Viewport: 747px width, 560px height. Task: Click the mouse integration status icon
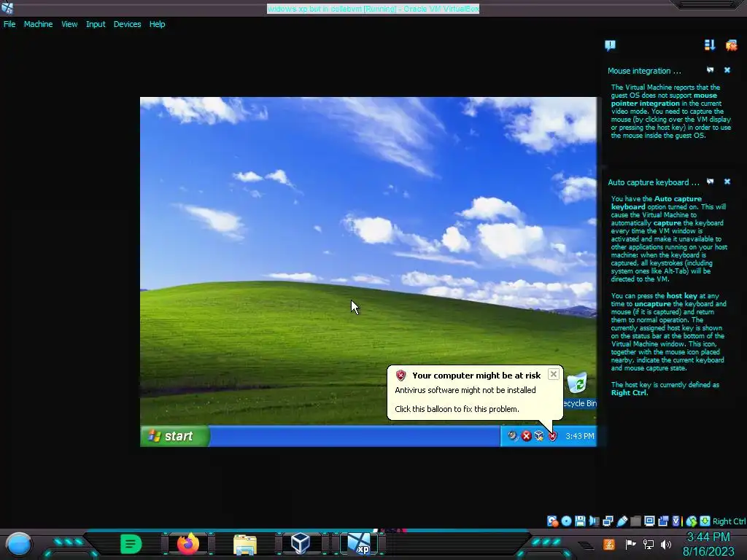(692, 521)
